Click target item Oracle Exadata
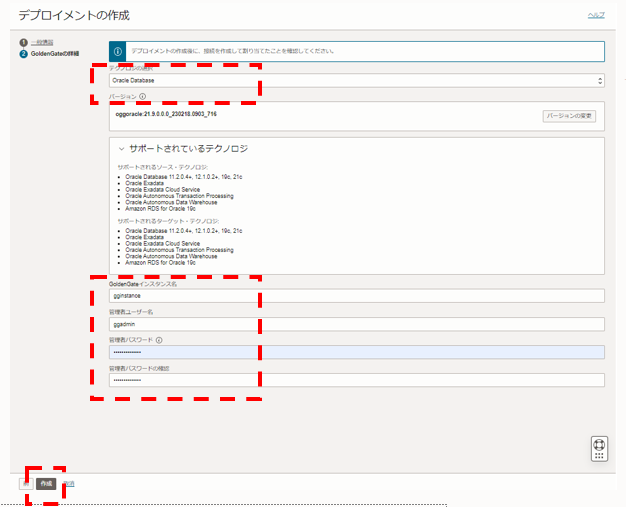Screen dimensions: 626x507 pos(145,237)
